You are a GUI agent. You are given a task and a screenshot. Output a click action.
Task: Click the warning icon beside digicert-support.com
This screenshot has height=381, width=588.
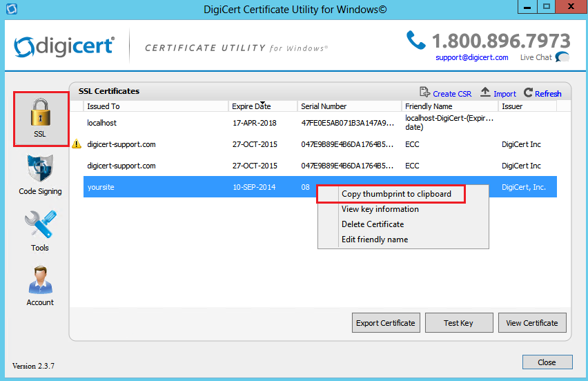77,145
